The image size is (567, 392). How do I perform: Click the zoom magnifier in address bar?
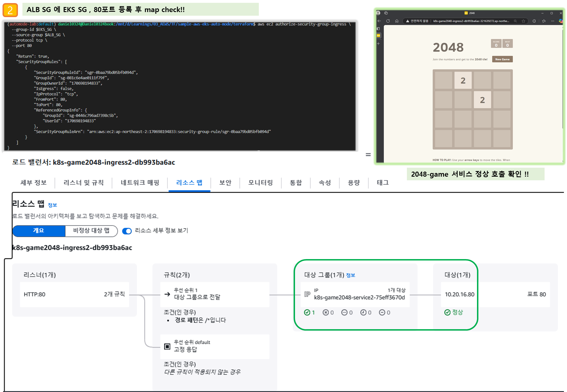point(515,21)
